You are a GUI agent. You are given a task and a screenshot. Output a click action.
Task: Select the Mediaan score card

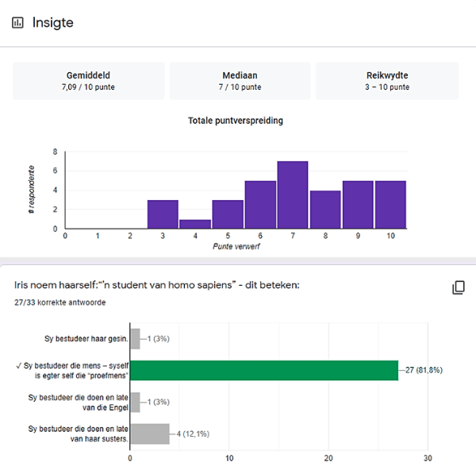pyautogui.click(x=240, y=81)
